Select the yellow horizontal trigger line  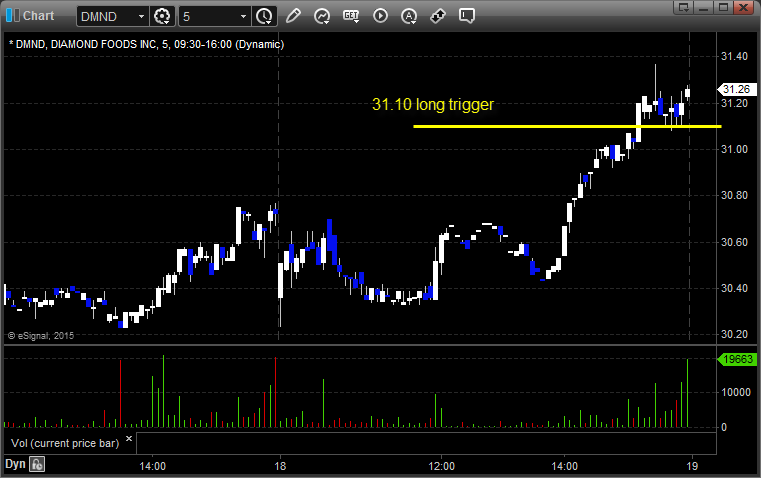coord(567,127)
